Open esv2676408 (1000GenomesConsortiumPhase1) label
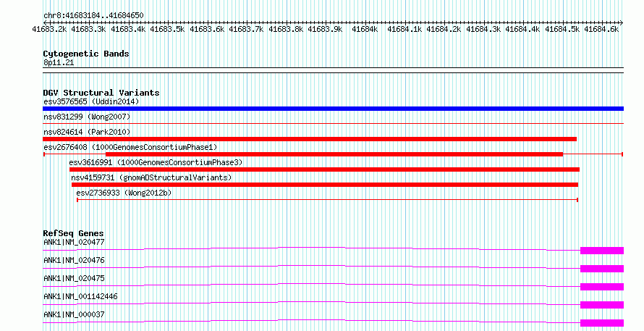Viewport: 644px width, 331px height. 130,147
